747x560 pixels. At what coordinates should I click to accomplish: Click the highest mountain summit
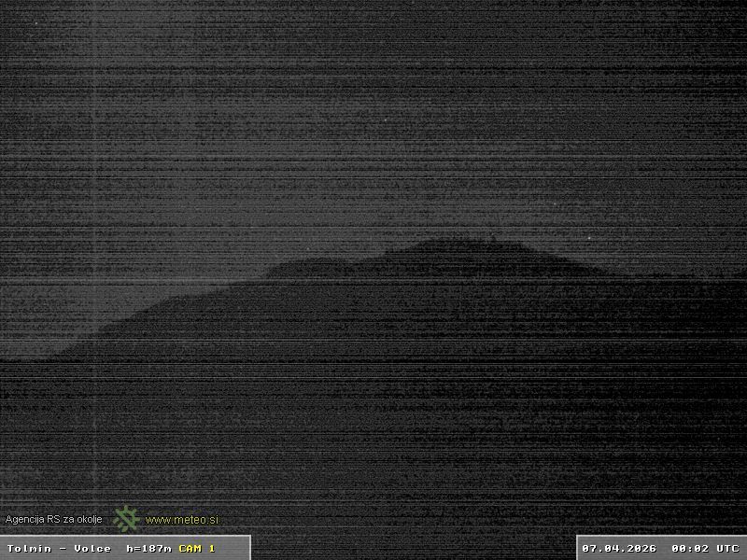[458, 241]
